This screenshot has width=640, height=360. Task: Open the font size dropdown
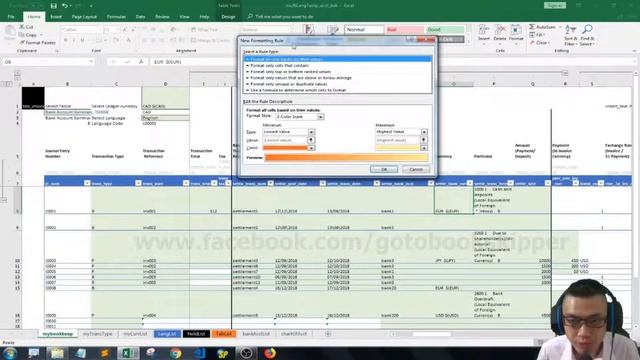[117, 29]
